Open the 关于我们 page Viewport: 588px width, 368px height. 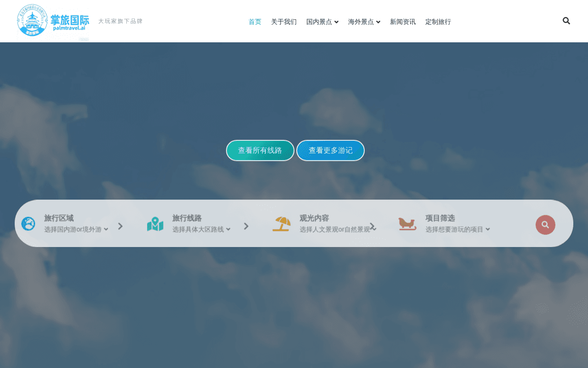pyautogui.click(x=284, y=22)
